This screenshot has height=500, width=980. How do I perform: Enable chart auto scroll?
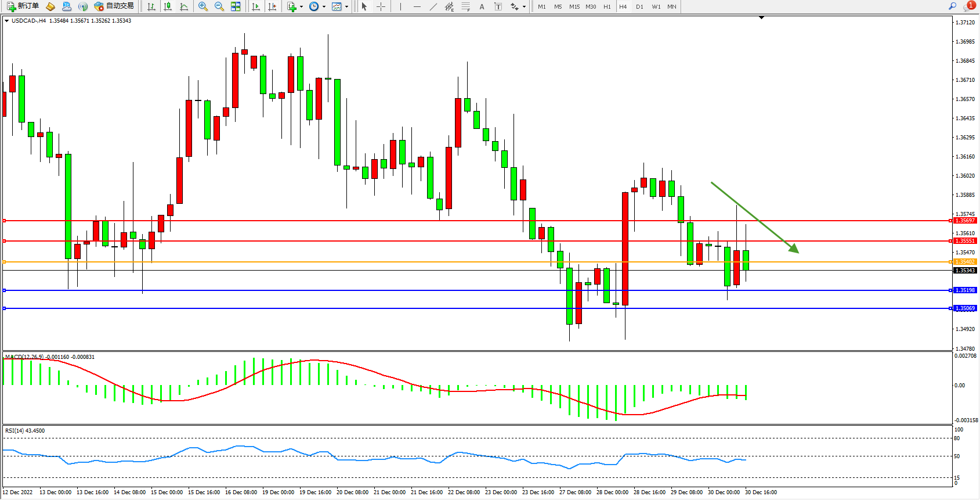click(x=256, y=6)
